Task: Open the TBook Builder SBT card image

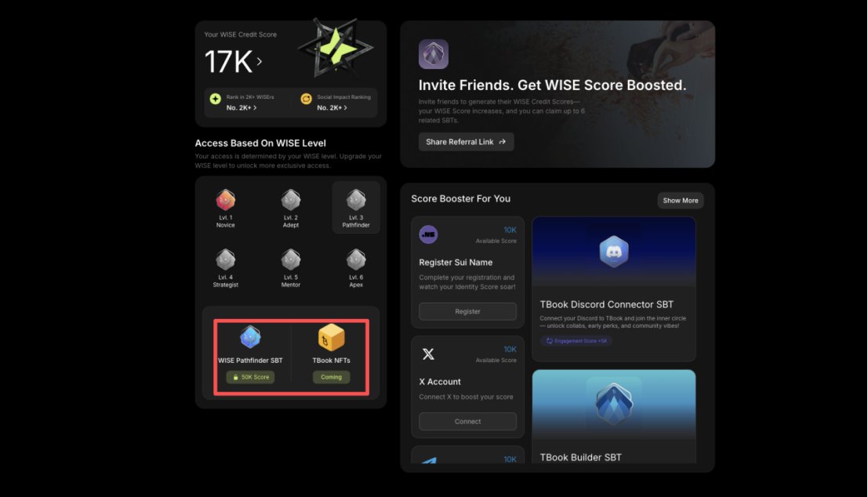Action: coord(614,405)
